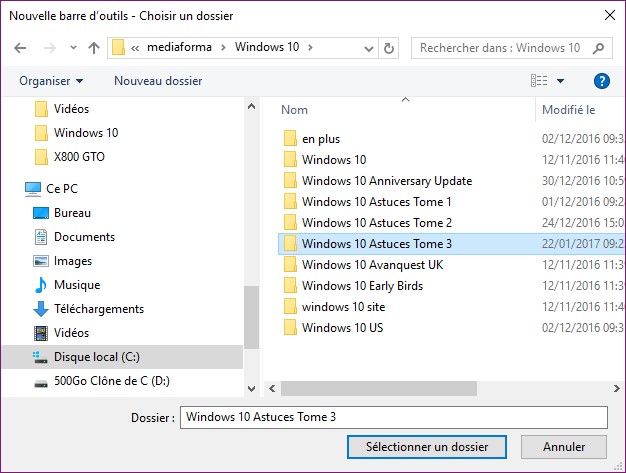Close the Choisir un dossier dialog
This screenshot has height=473, width=626.
[610, 15]
